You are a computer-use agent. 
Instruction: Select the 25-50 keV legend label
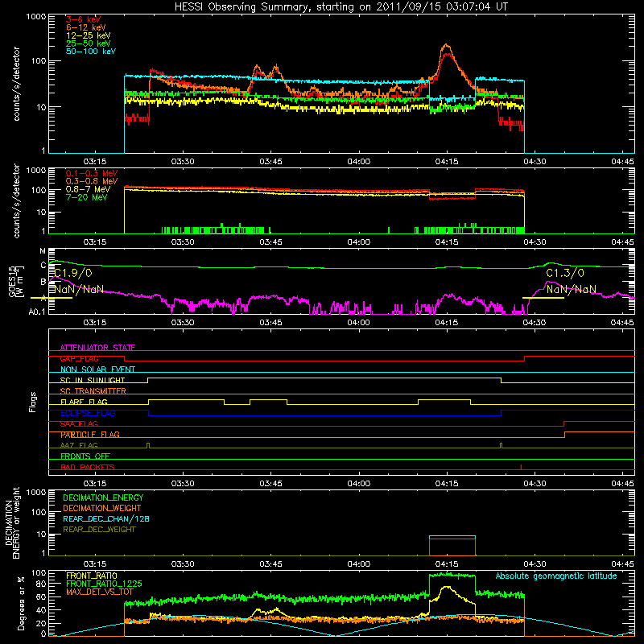(89, 43)
